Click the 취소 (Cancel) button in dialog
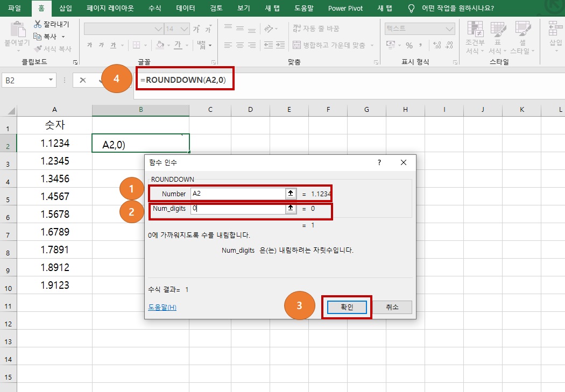Image resolution: width=565 pixels, height=392 pixels. tap(392, 307)
